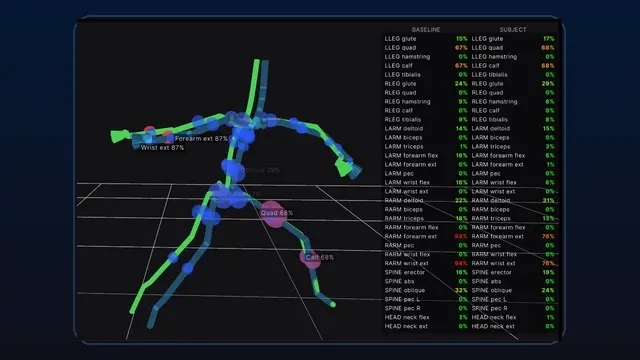Select SPINE pec R in the SUBJECT column
Screen dimensions: 640x360
pyautogui.click(x=513, y=308)
